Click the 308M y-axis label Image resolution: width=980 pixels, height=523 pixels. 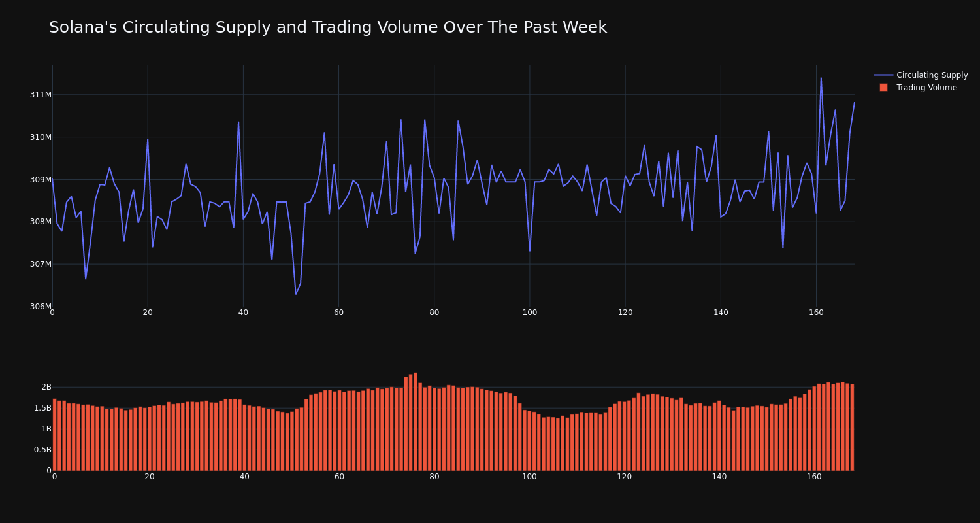click(x=41, y=222)
